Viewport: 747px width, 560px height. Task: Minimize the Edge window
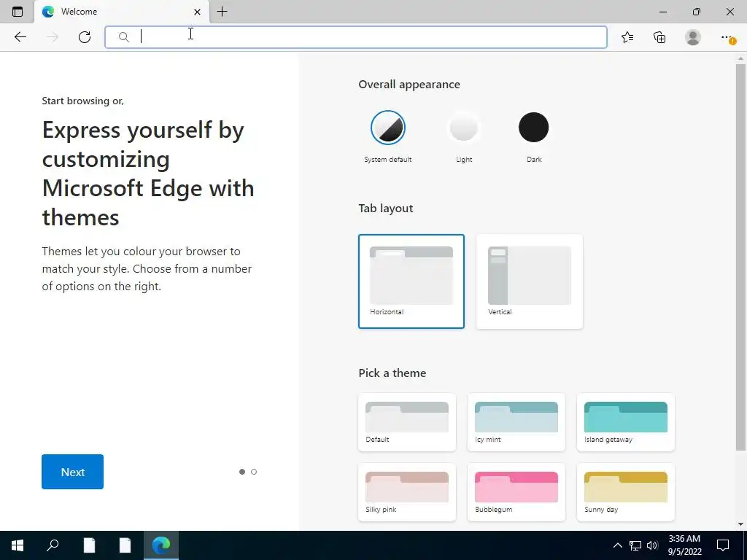[662, 12]
